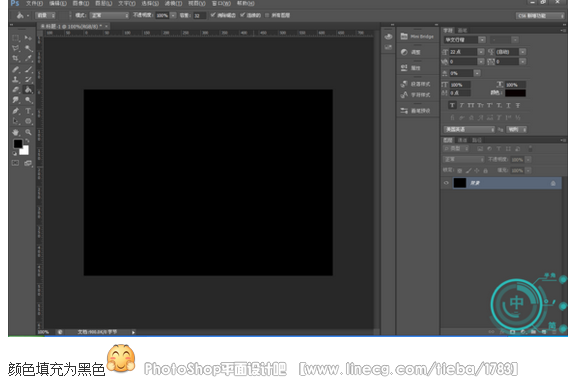Select the Path Selection tool
Image resolution: width=568 pixels, height=386 pixels.
coord(16,121)
